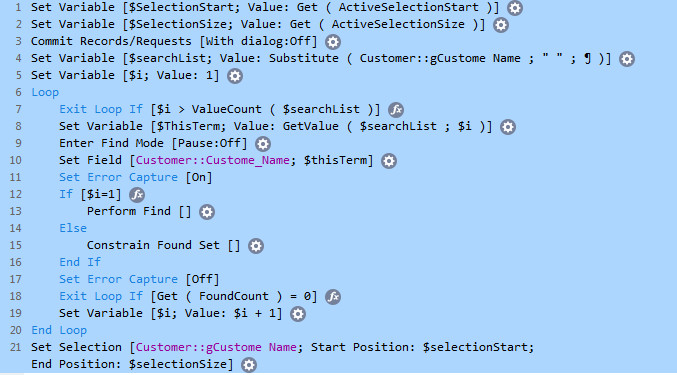The width and height of the screenshot is (677, 375).
Task: Open gear options for Set Selection step
Action: (249, 365)
